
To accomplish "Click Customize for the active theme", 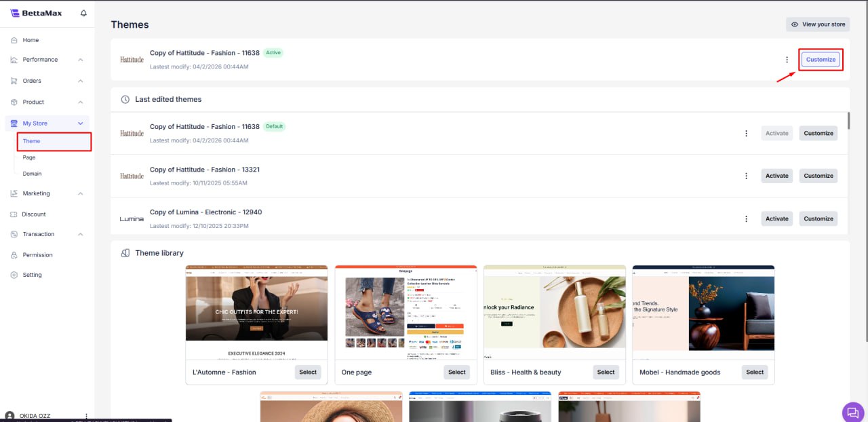I will click(821, 60).
